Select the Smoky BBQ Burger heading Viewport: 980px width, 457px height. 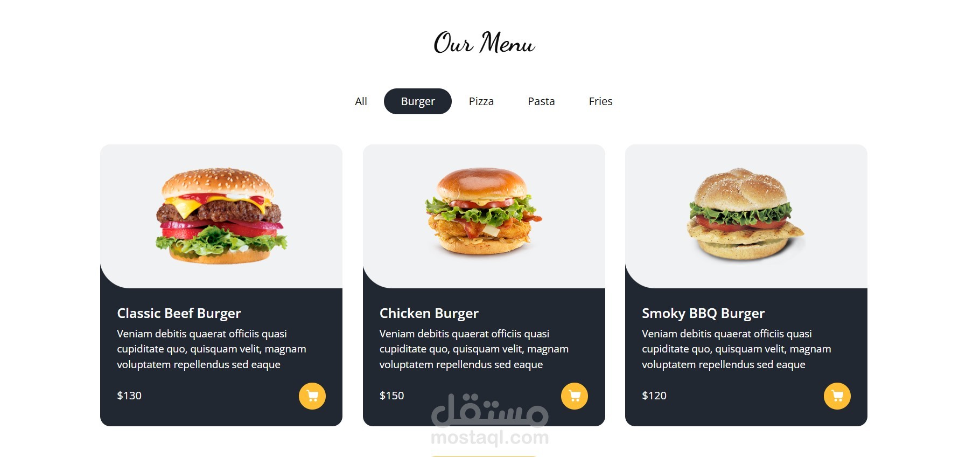click(x=703, y=313)
